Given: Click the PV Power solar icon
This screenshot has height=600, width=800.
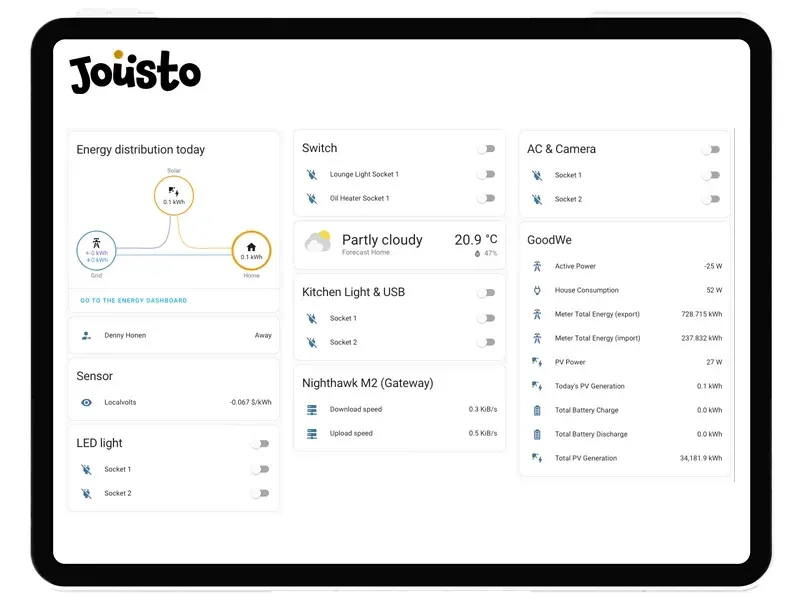Looking at the screenshot, I should coord(537,362).
